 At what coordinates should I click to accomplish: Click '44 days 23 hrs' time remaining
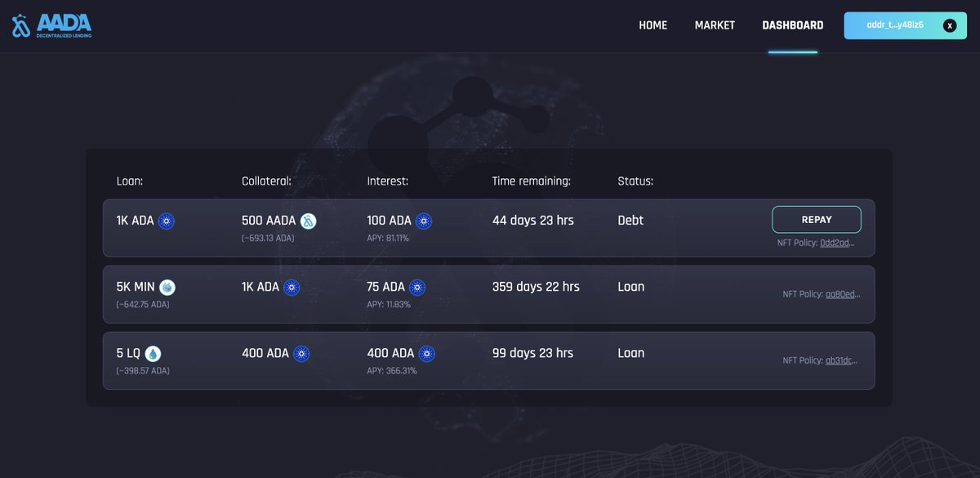[x=533, y=221]
